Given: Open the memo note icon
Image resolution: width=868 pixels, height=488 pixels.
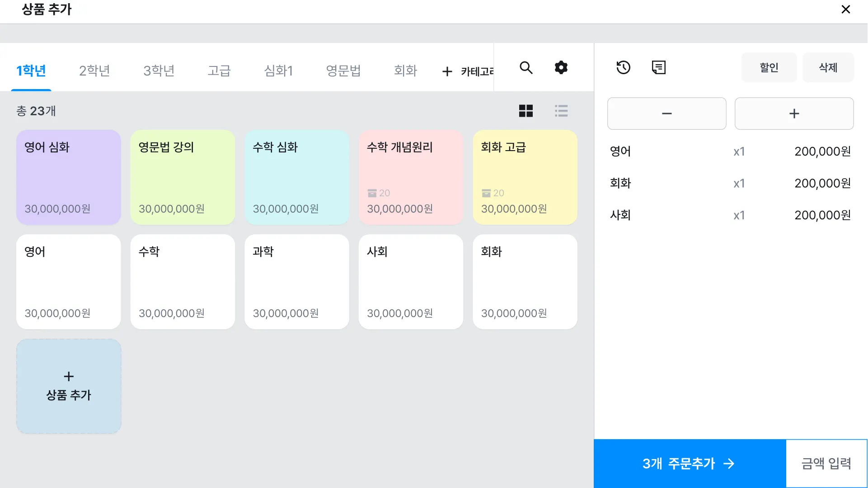Looking at the screenshot, I should pyautogui.click(x=658, y=67).
